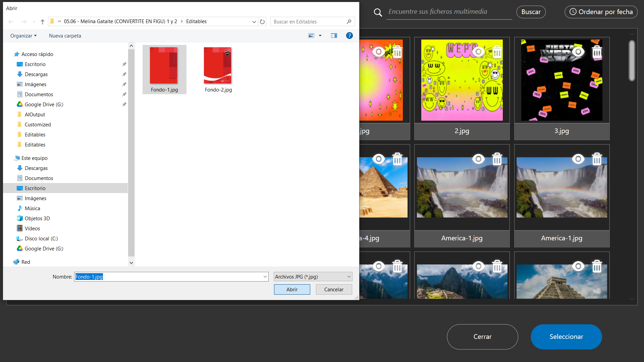Viewport: 644px width, 362px height.
Task: Click the Seleccionar button
Action: tap(566, 337)
